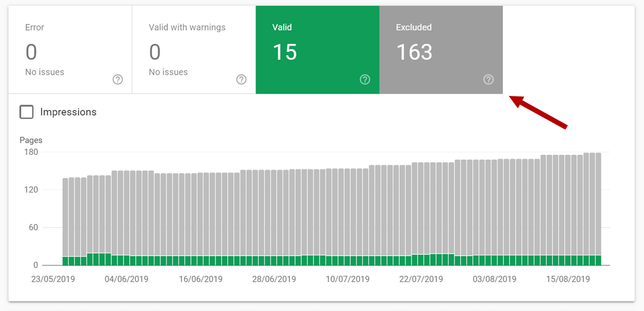Click the 16/06/2019 date label
The image size is (644, 311).
point(201,279)
